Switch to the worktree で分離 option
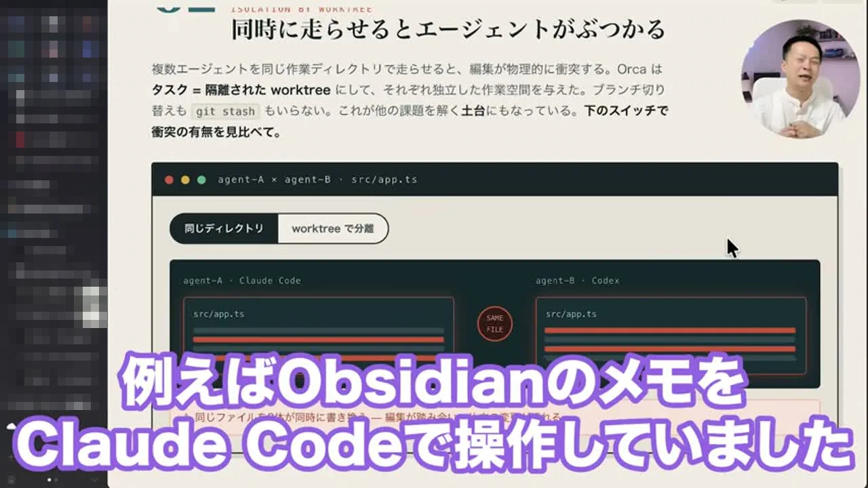Viewport: 868px width, 488px height. 333,228
